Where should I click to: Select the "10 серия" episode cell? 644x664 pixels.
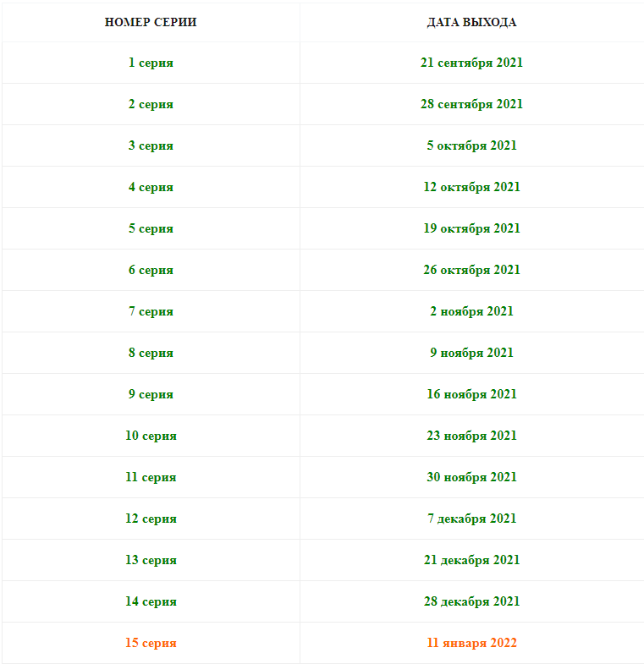[x=151, y=436]
